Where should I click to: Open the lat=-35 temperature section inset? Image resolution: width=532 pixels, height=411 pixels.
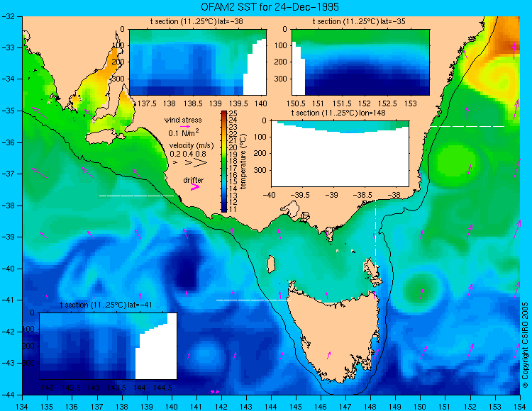point(360,62)
